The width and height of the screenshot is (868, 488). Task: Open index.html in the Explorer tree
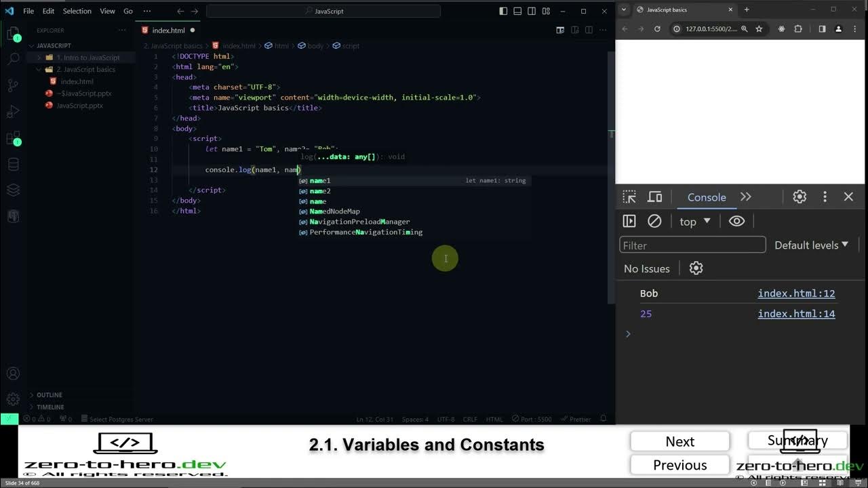[77, 81]
